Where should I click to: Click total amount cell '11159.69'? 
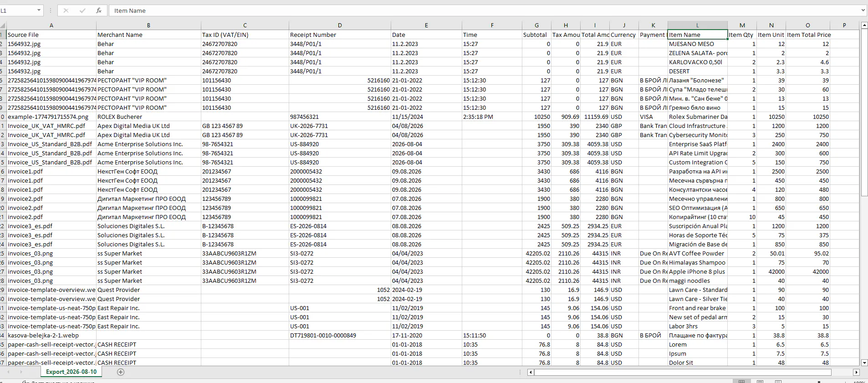click(595, 117)
